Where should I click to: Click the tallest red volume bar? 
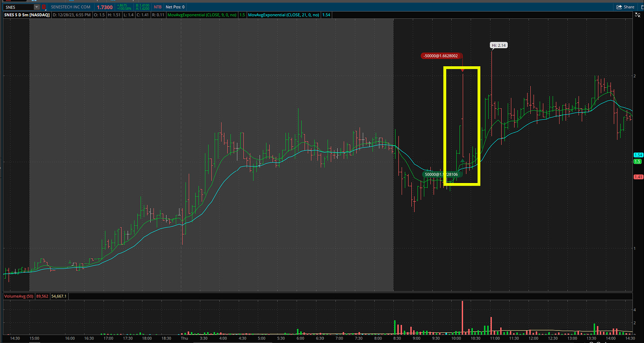coord(462,317)
